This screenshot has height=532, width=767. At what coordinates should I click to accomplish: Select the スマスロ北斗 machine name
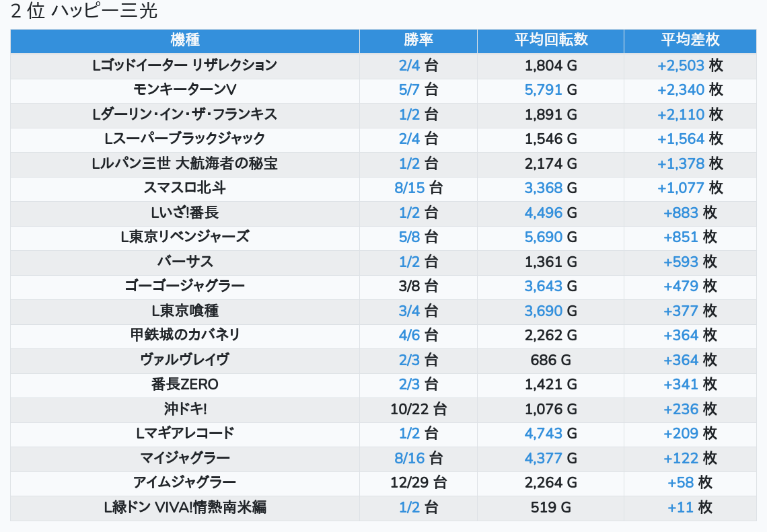click(x=185, y=188)
